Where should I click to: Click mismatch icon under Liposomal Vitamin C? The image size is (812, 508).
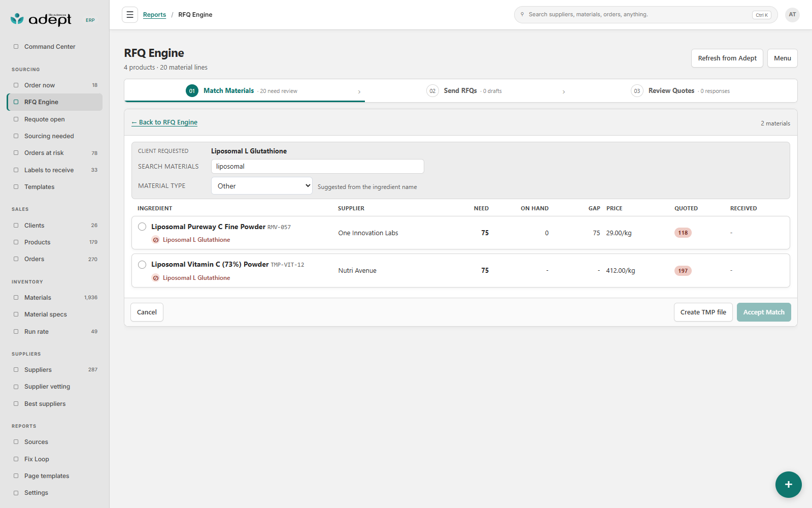[156, 278]
